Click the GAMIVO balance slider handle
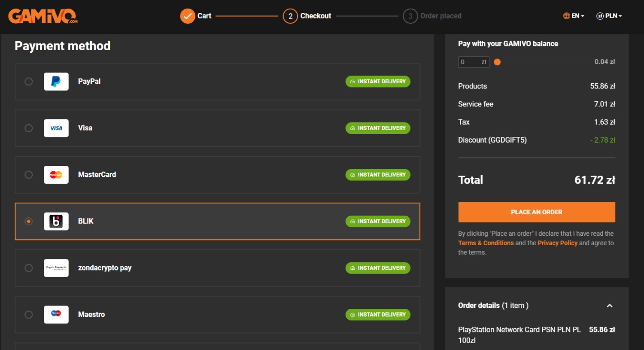This screenshot has width=644, height=350. [497, 62]
